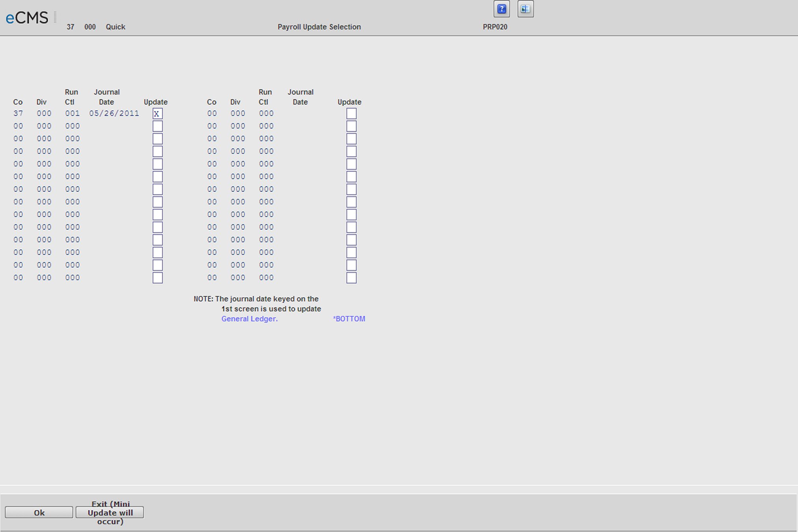Screen dimensions: 798x532
Task: Toggle Update checkbox first right column row
Action: pos(350,113)
